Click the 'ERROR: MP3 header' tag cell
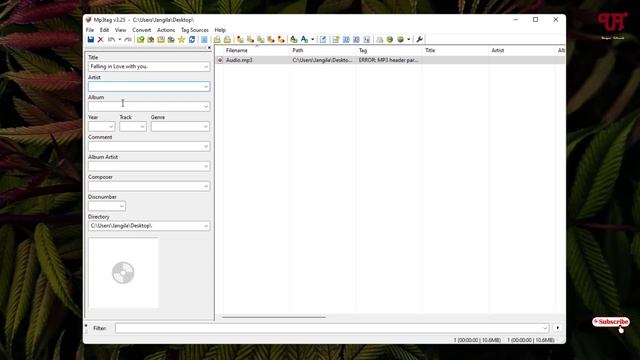Screen dimensions: 640x360 click(x=388, y=60)
